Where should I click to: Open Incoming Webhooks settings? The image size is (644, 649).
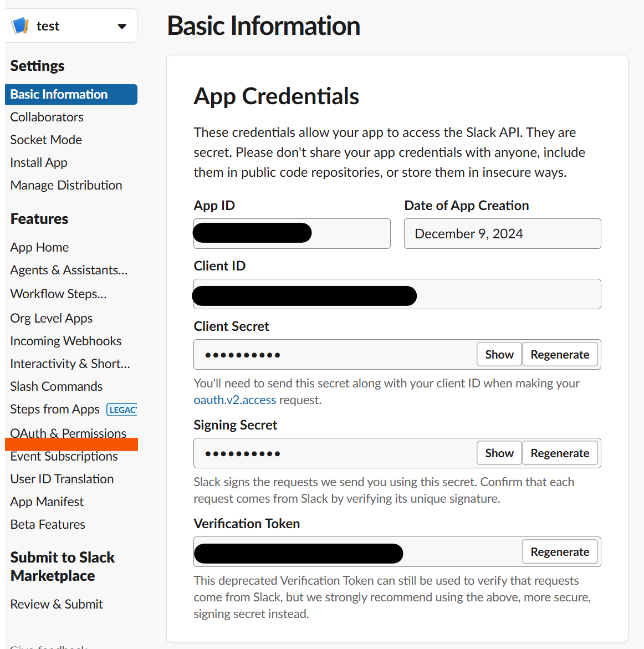click(66, 341)
